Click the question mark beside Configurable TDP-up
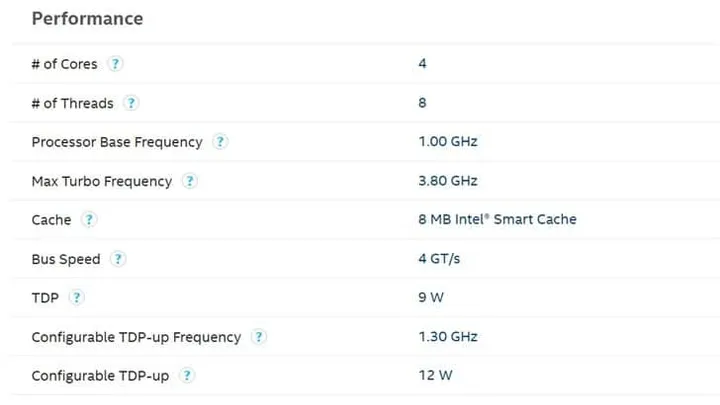This screenshot has width=720, height=405. 186,376
